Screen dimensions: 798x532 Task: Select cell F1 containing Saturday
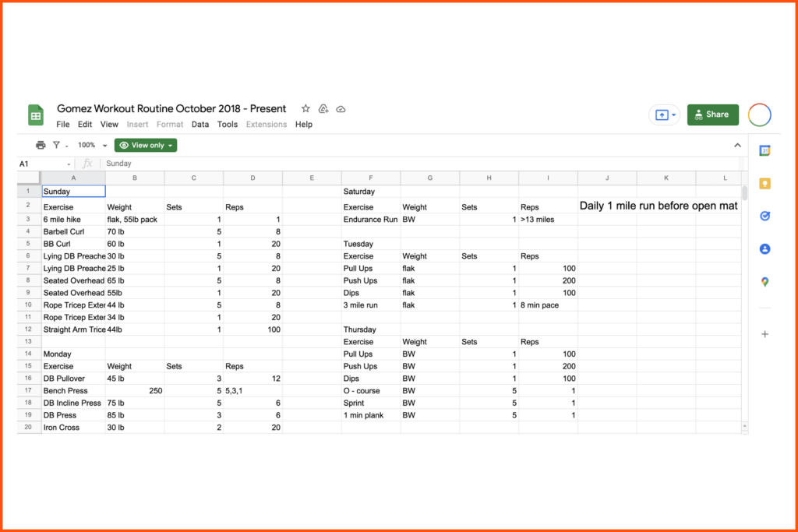(x=371, y=191)
